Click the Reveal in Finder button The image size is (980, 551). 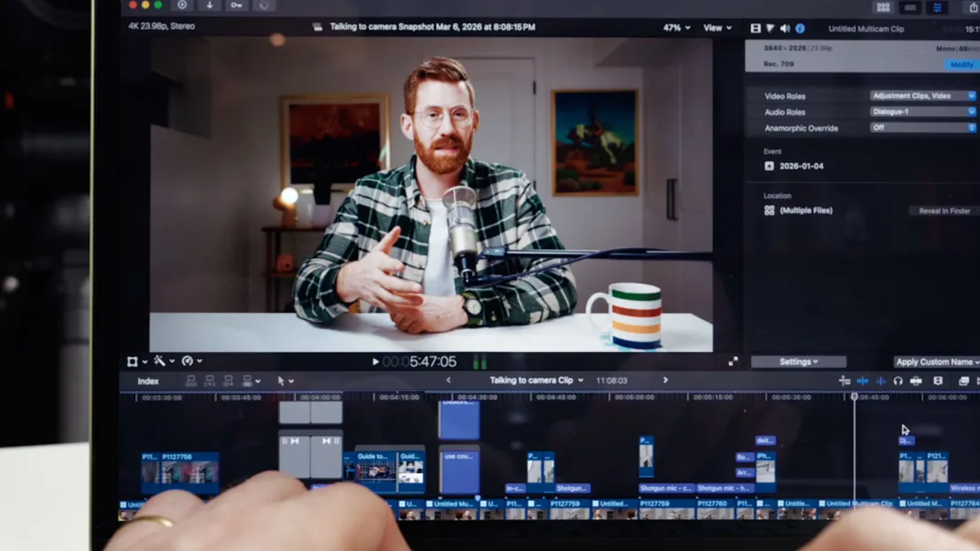tap(944, 210)
